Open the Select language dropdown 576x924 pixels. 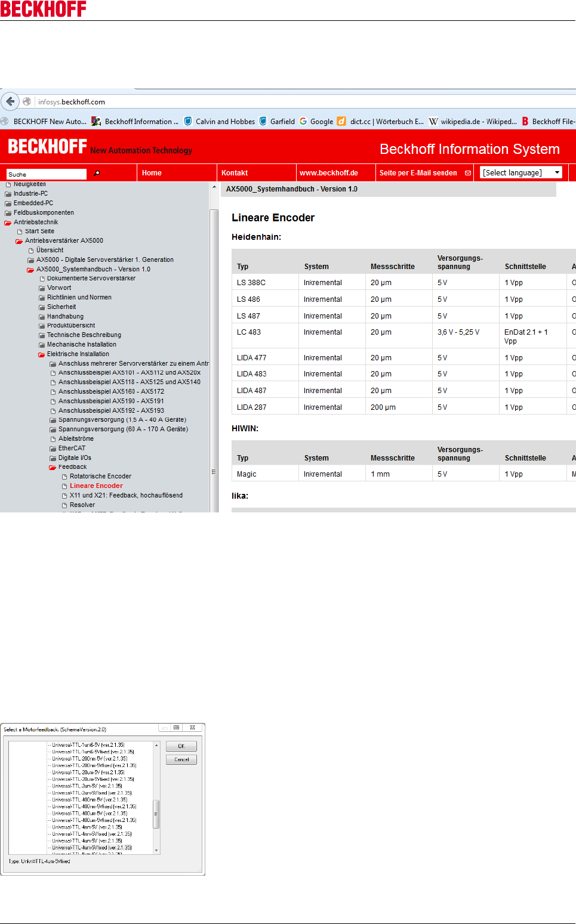click(521, 172)
